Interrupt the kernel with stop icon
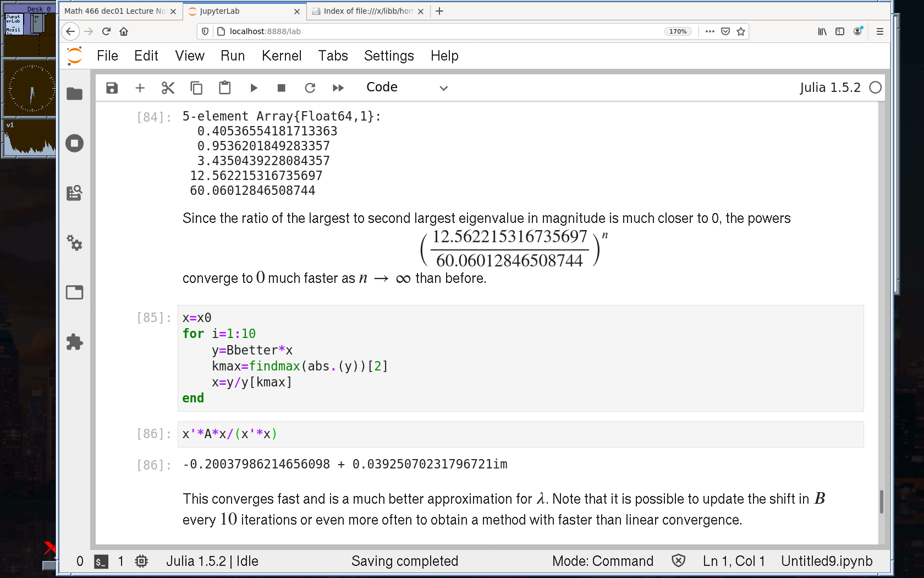Screen dimensions: 924x578 click(x=282, y=88)
